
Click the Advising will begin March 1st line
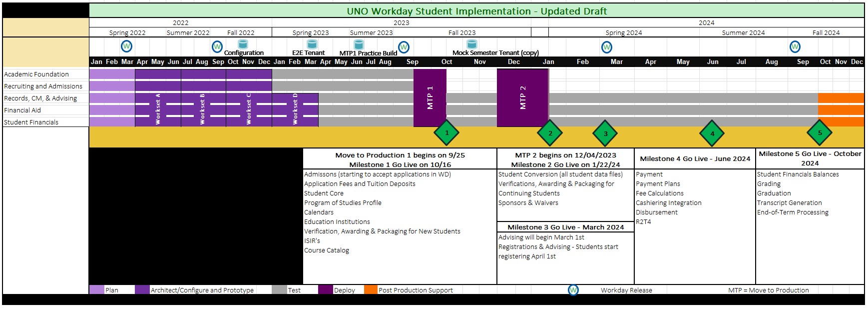coord(541,237)
